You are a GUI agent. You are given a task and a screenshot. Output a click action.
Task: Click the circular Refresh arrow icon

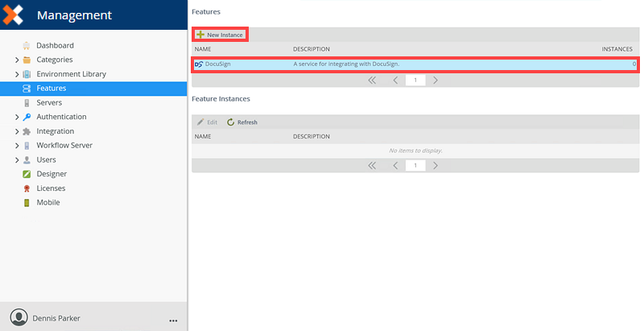231,122
